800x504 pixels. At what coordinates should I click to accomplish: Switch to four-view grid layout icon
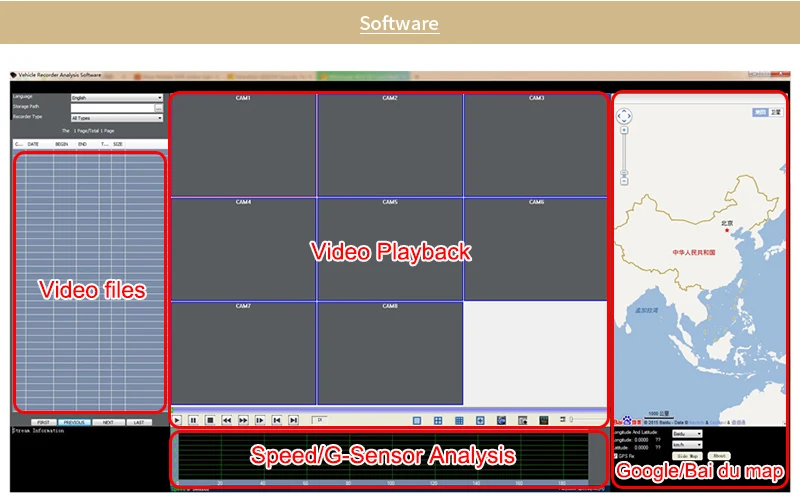click(x=438, y=420)
